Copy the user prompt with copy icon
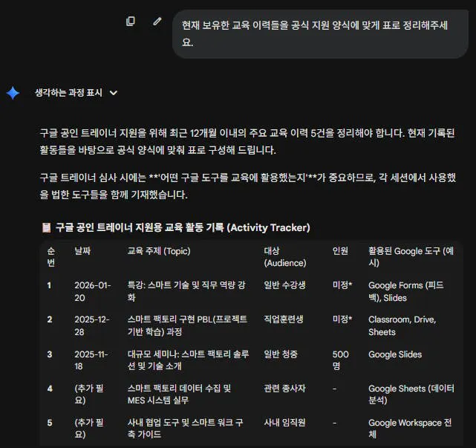The image size is (476, 448). point(131,22)
